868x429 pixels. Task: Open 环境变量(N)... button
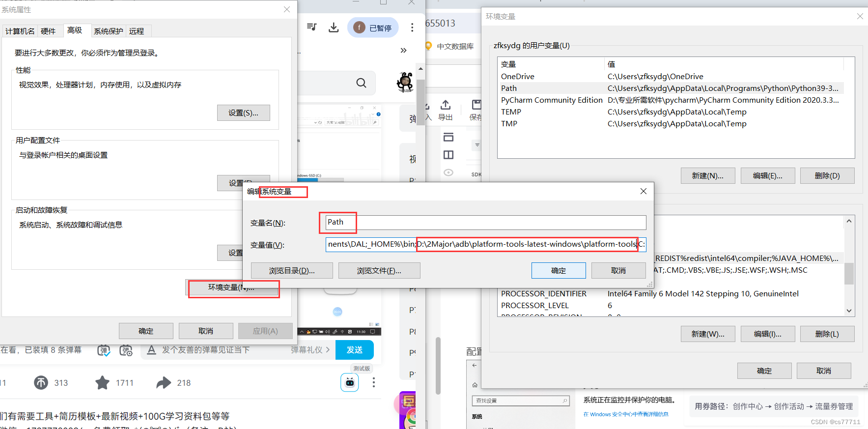coord(231,287)
